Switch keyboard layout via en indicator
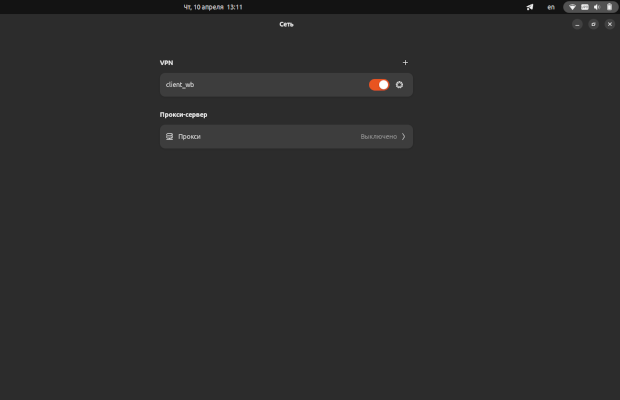Viewport: 620px width, 400px height. [551, 7]
